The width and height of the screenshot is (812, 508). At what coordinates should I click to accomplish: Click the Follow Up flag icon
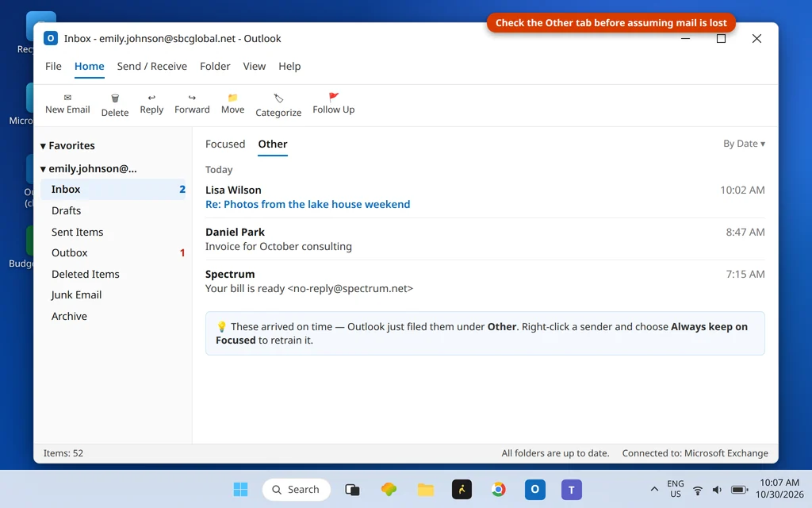click(x=334, y=97)
